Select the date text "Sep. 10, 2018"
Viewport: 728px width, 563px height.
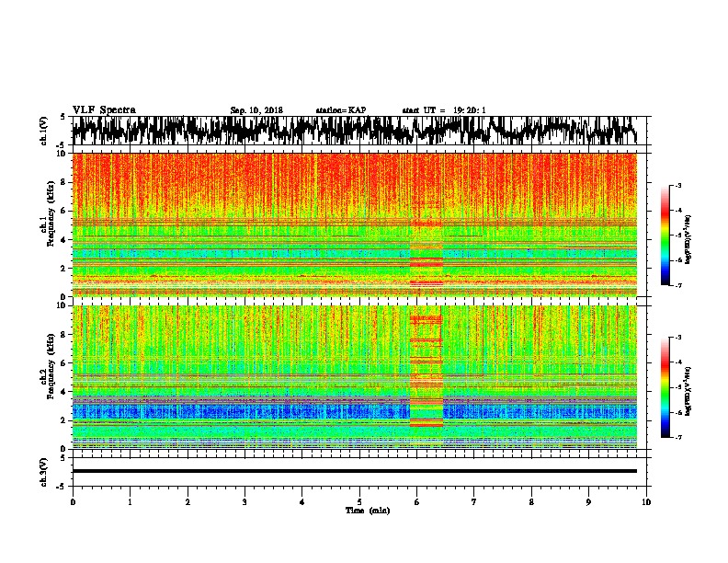pyautogui.click(x=256, y=110)
